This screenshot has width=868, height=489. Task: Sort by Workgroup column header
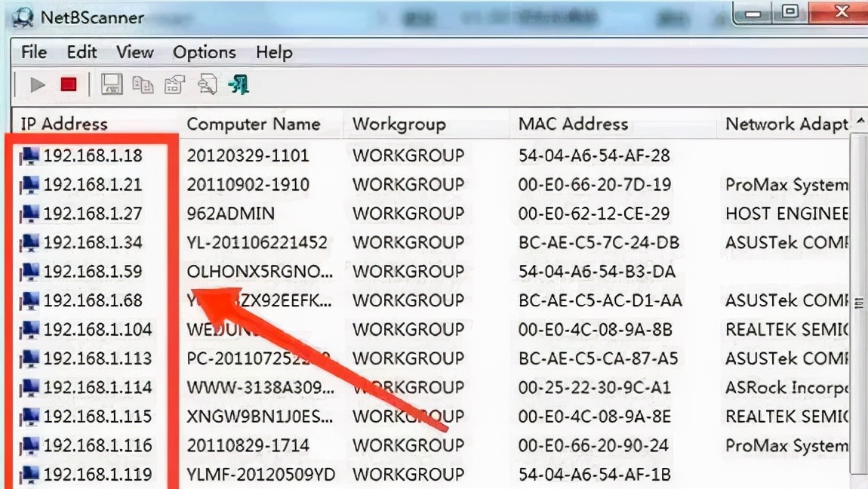[x=399, y=124]
